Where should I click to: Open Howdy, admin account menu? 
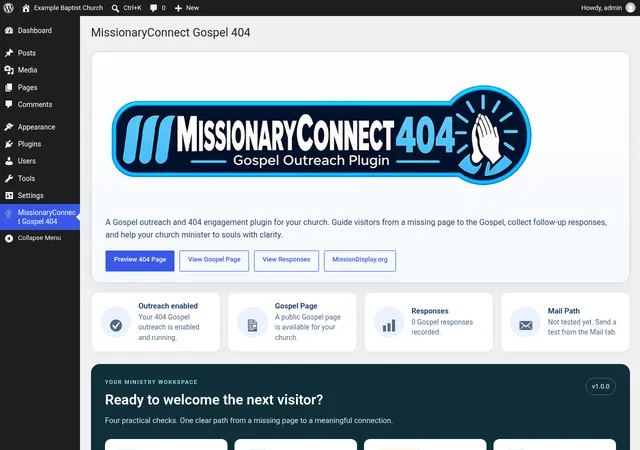(x=608, y=8)
